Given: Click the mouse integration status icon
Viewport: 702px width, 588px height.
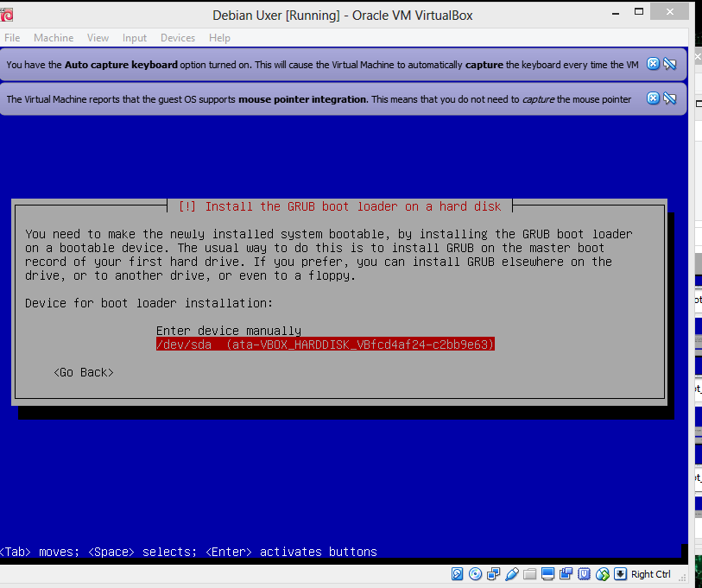Looking at the screenshot, I should (x=602, y=573).
